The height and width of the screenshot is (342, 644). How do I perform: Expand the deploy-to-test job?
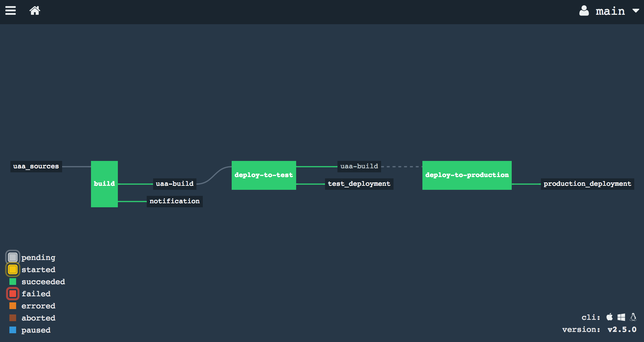(x=263, y=175)
